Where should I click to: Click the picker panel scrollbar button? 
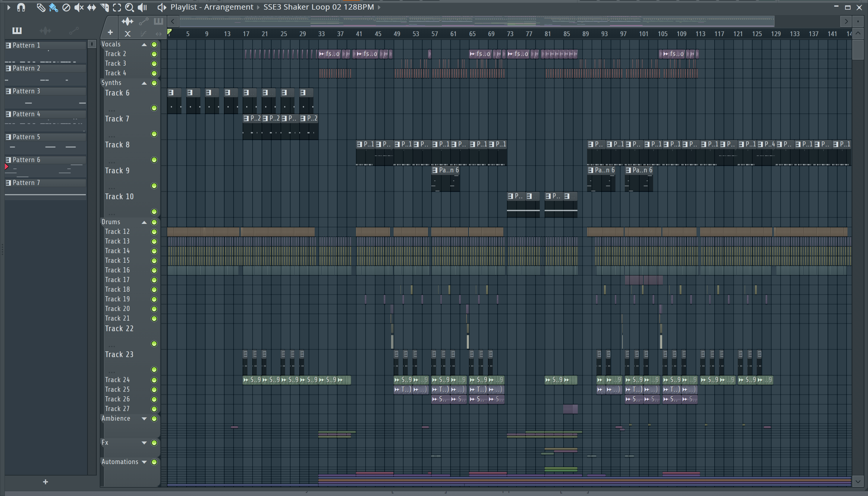(x=92, y=44)
